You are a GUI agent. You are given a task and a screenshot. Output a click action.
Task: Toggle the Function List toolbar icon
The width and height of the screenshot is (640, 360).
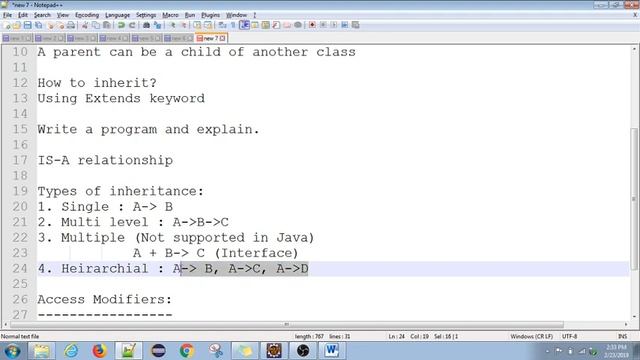point(276,25)
